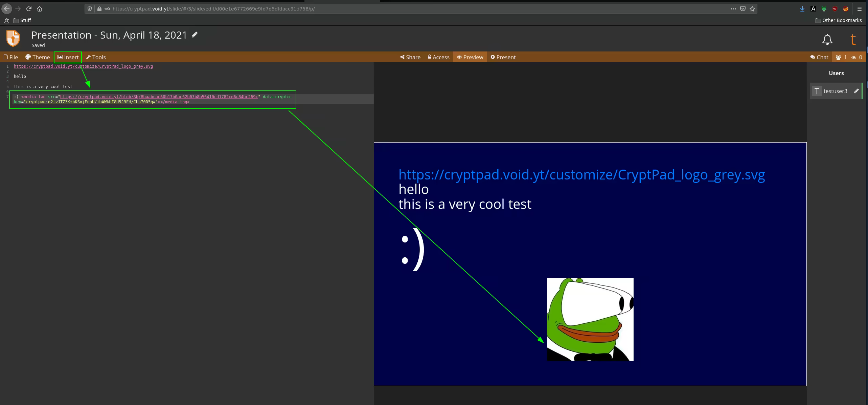The image size is (868, 405).
Task: Open the Chat panel
Action: [819, 57]
